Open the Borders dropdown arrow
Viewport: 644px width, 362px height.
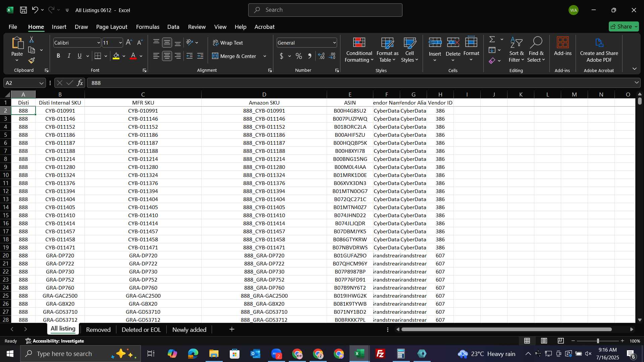click(106, 56)
